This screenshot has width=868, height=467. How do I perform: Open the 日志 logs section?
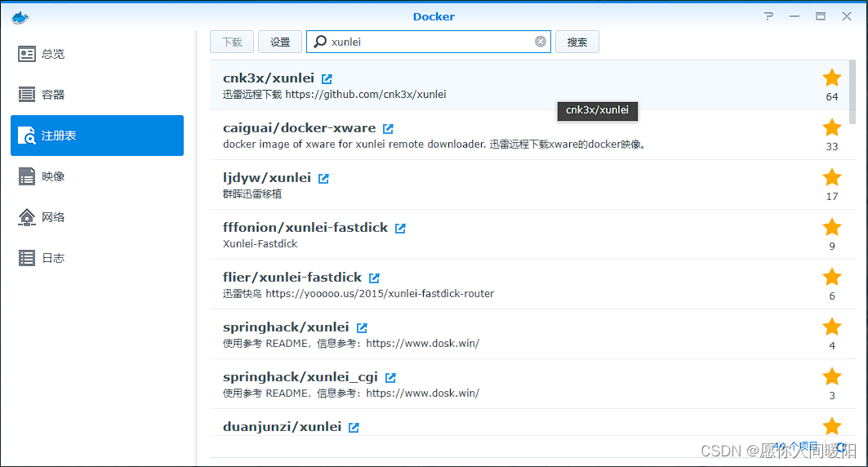coord(97,258)
